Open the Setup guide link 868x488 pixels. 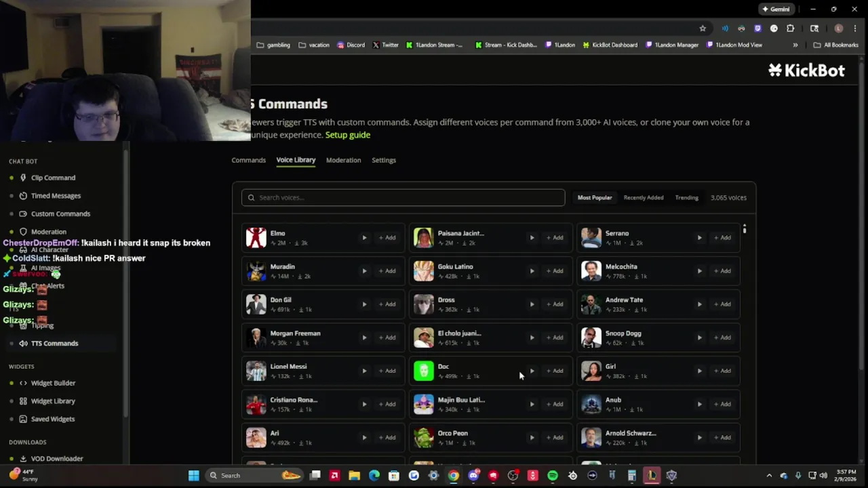pos(348,135)
